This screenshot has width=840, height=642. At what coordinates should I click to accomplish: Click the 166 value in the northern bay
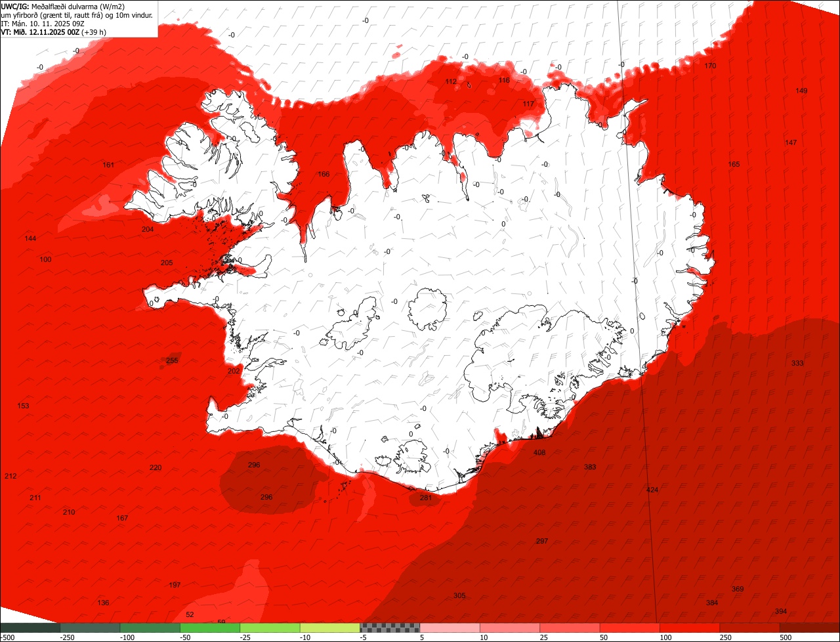324,174
